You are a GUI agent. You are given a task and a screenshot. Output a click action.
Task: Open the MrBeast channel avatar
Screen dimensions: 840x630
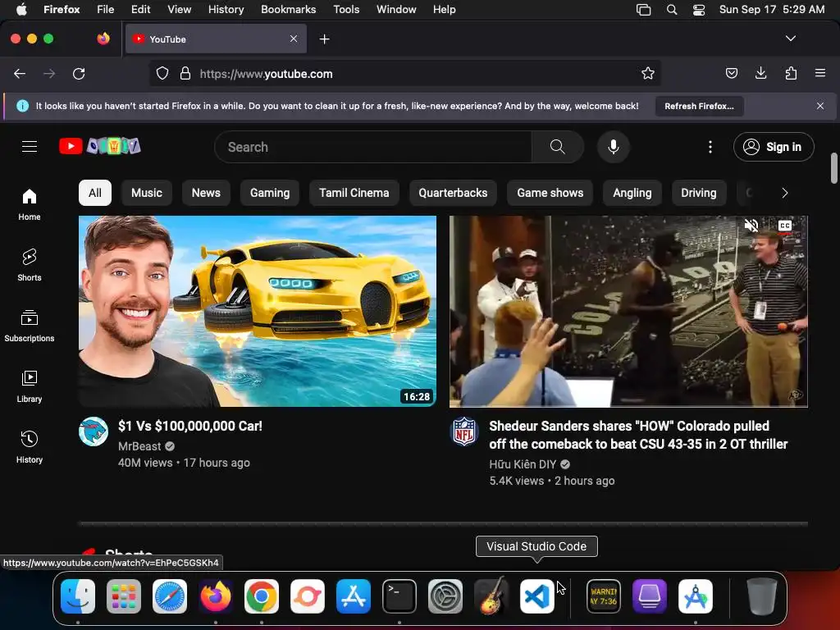point(94,431)
